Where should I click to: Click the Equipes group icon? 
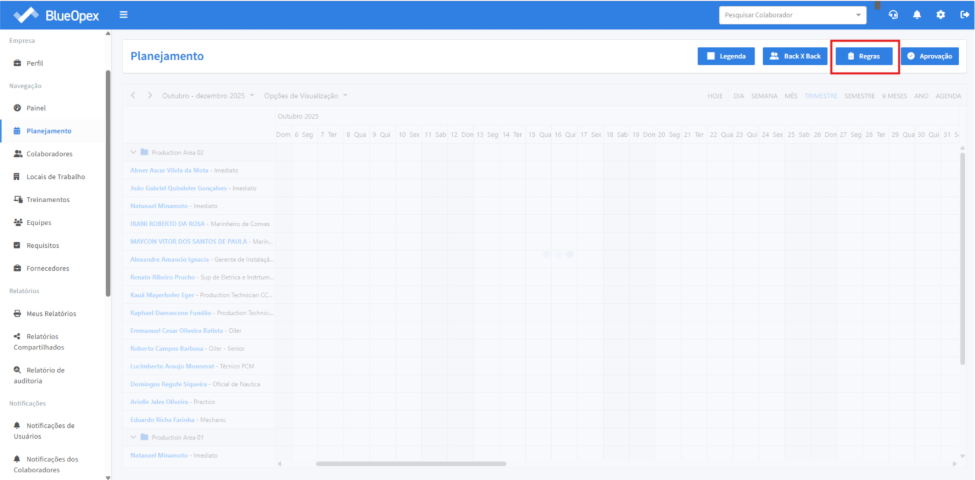click(17, 223)
